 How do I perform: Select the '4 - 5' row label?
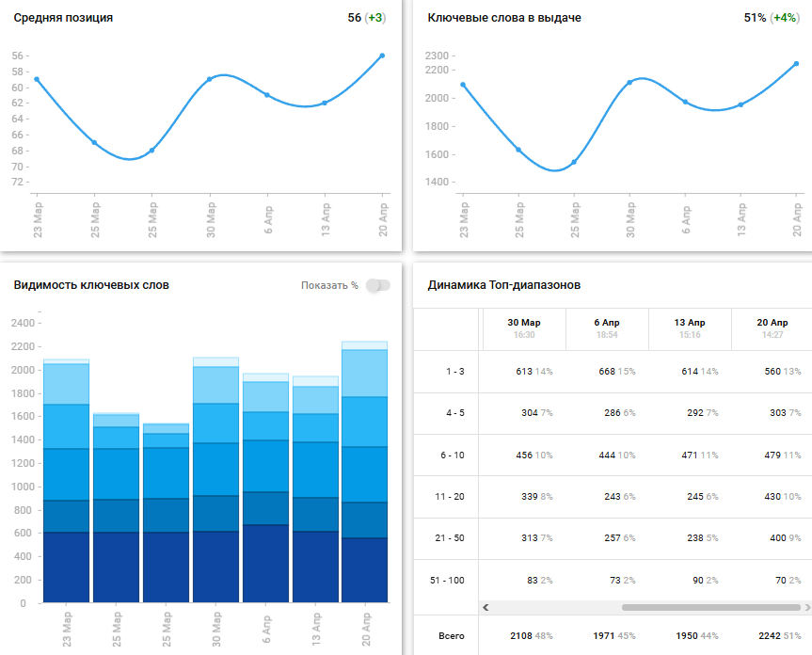455,413
